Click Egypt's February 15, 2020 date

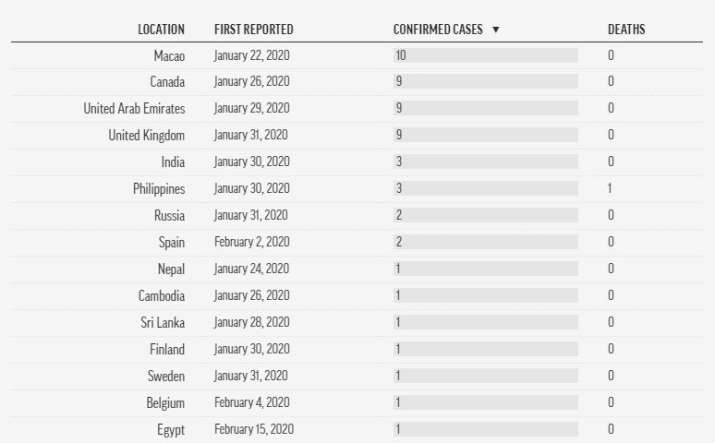coord(254,429)
